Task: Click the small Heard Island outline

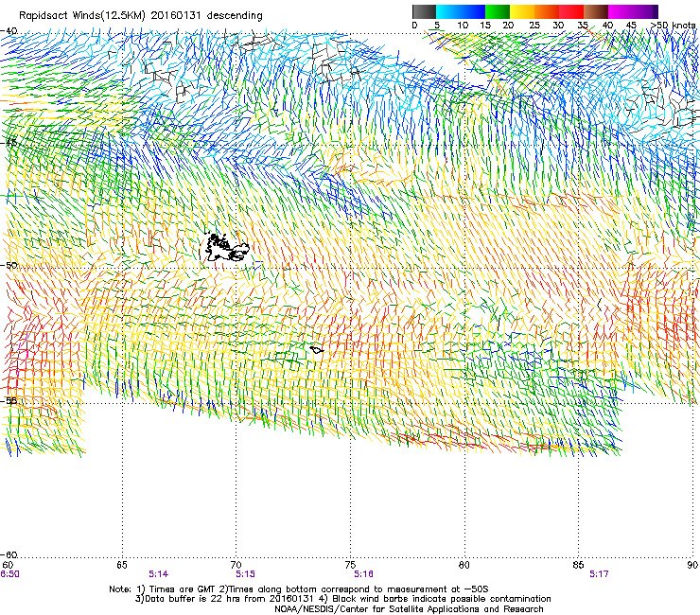Action: click(317, 350)
